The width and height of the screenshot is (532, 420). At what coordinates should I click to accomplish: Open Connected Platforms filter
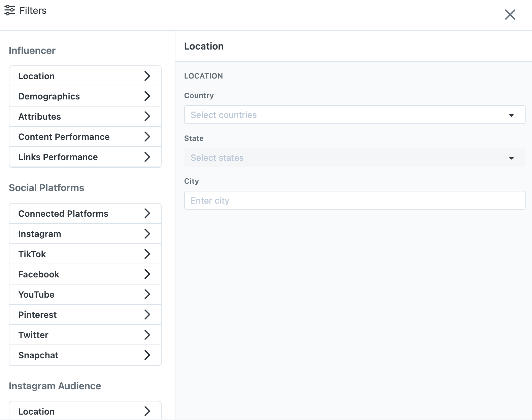[x=85, y=214]
